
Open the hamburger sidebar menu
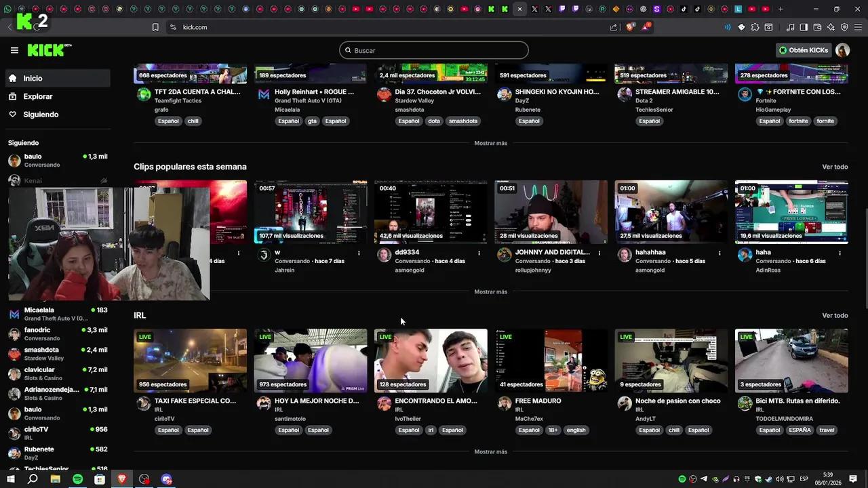click(x=14, y=50)
